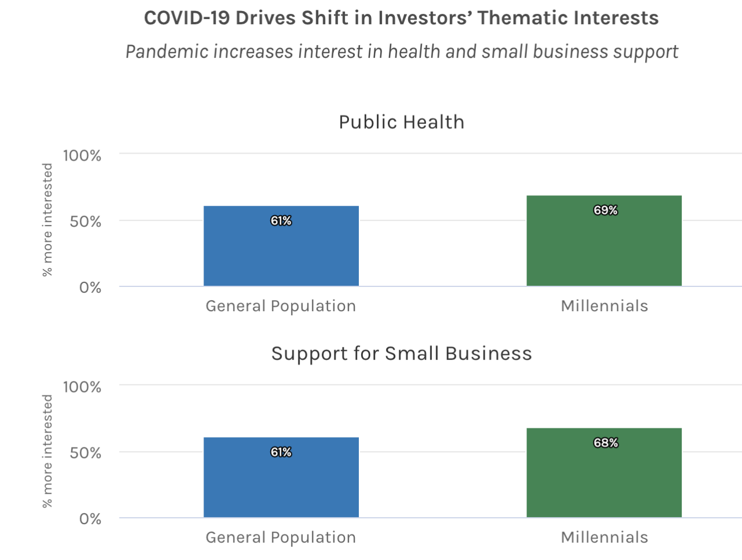Click the 50% tick label in Small Business chart
Screen dimensions: 742x560
86,453
